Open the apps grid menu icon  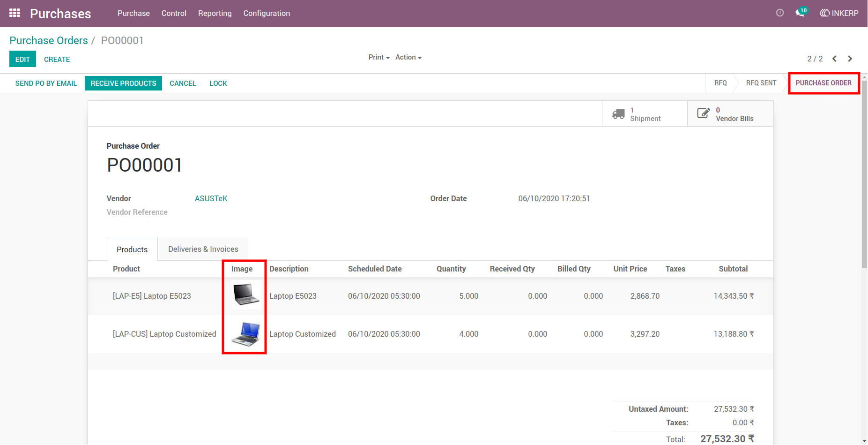click(15, 13)
